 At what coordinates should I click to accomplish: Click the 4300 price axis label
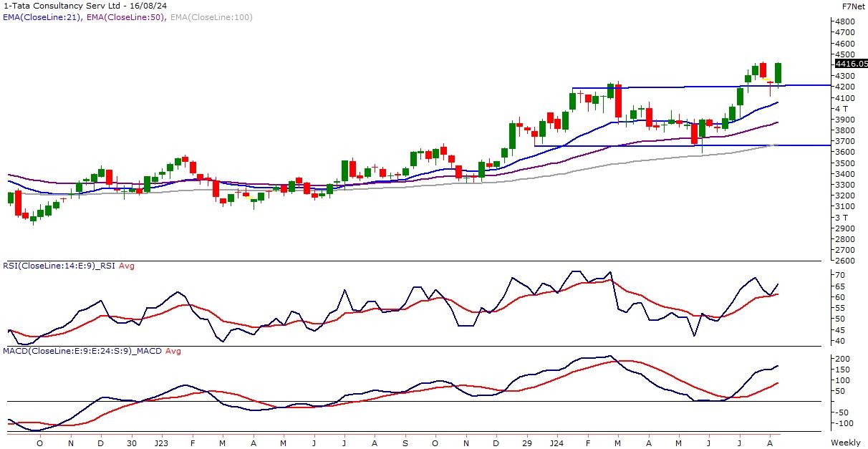844,76
